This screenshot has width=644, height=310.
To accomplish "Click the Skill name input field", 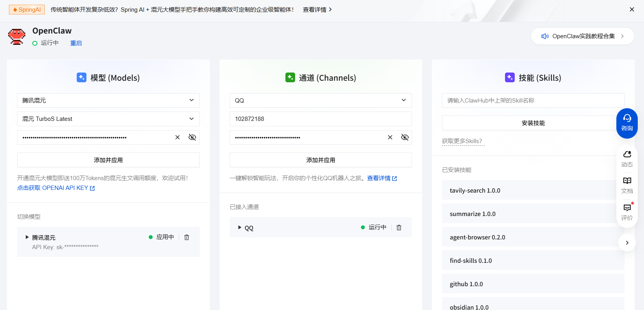I will [x=533, y=100].
